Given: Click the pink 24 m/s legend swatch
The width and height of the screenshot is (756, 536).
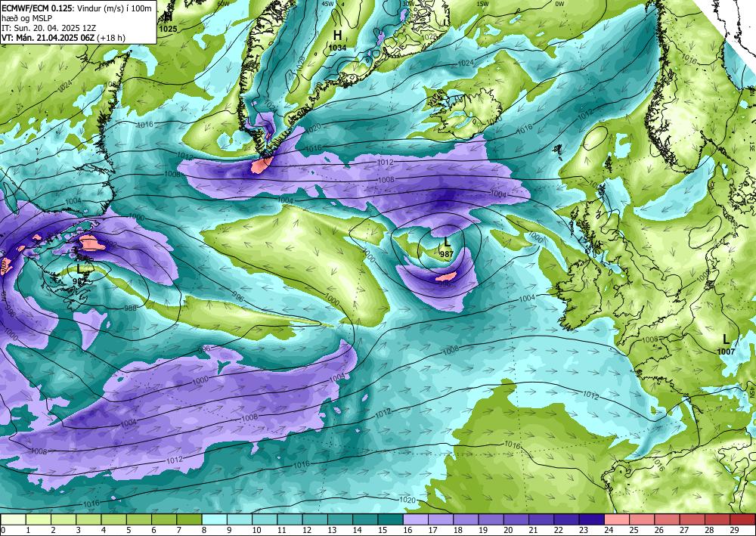Looking at the screenshot, I should pos(617,519).
